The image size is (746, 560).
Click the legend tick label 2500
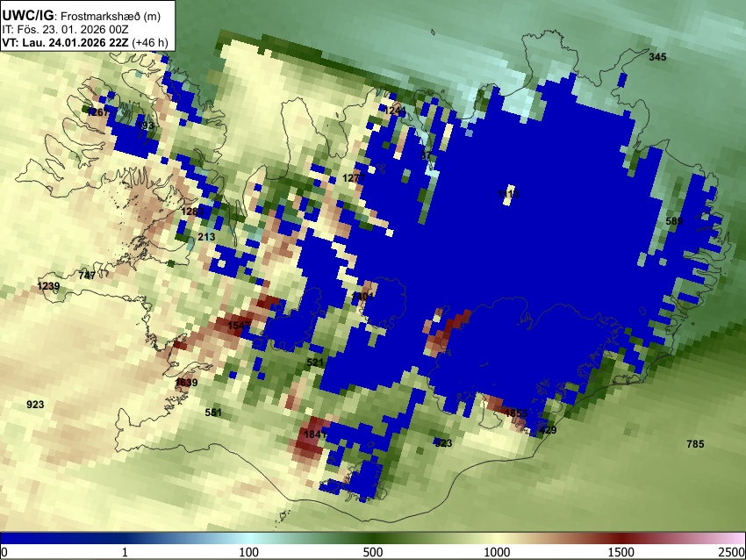[x=732, y=552]
